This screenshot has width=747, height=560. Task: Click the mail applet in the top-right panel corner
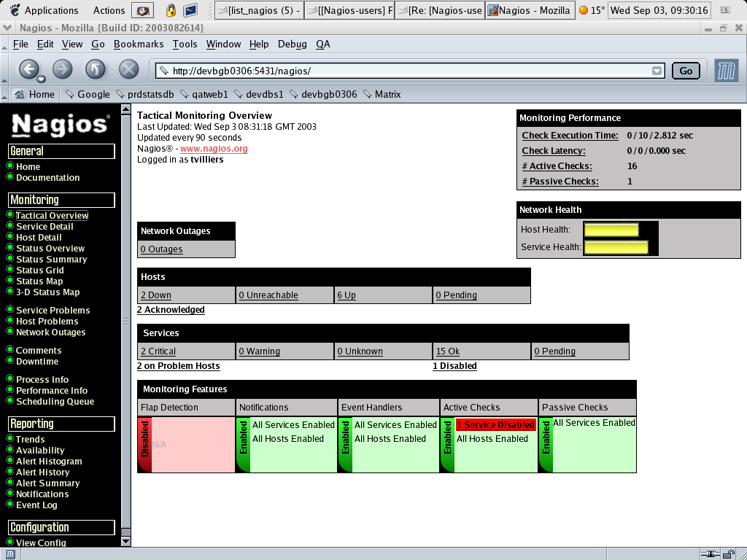pyautogui.click(x=726, y=10)
